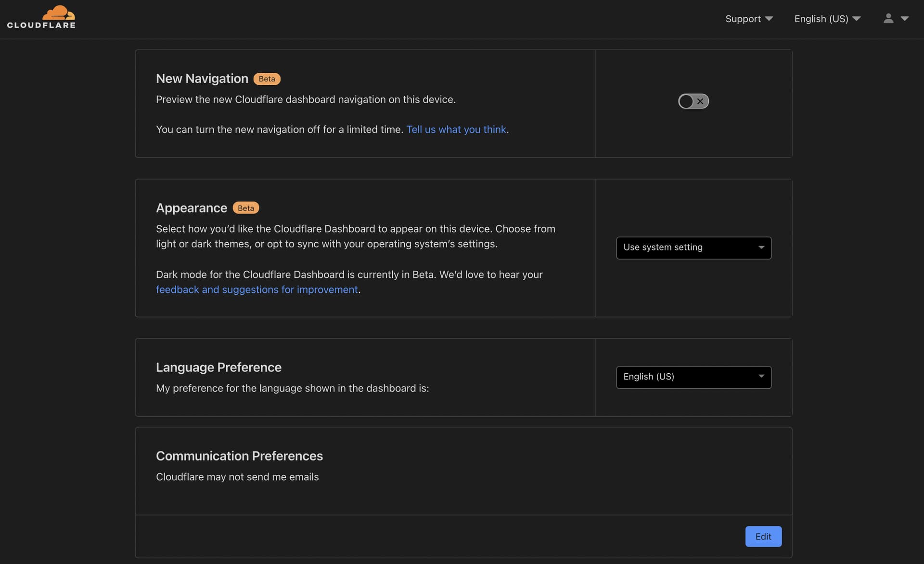
Task: Click the New Navigation heading text
Action: click(x=202, y=79)
